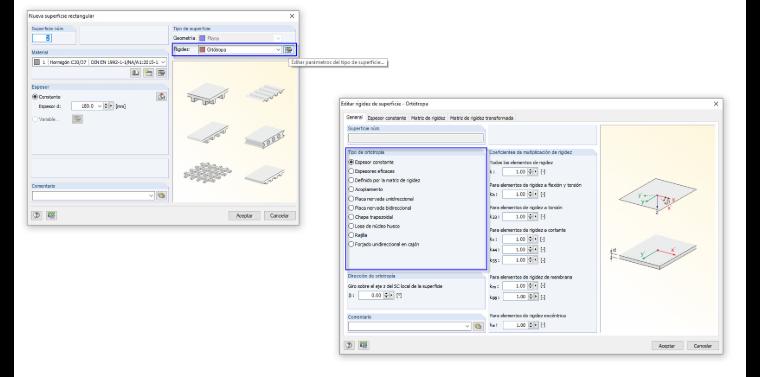The height and width of the screenshot is (377, 760).
Task: Click Aceptar in Editar rigidez de superficie dialog
Action: point(667,346)
